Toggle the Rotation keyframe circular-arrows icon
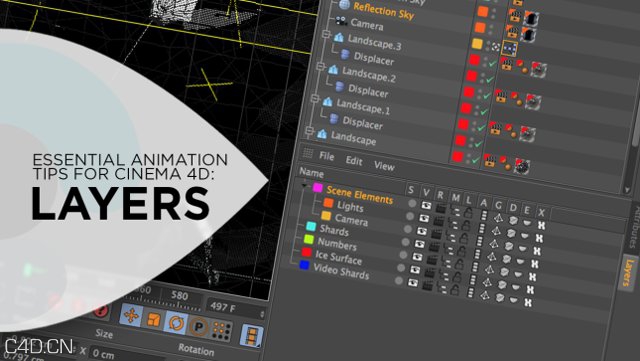This screenshot has width=640, height=361. [176, 323]
